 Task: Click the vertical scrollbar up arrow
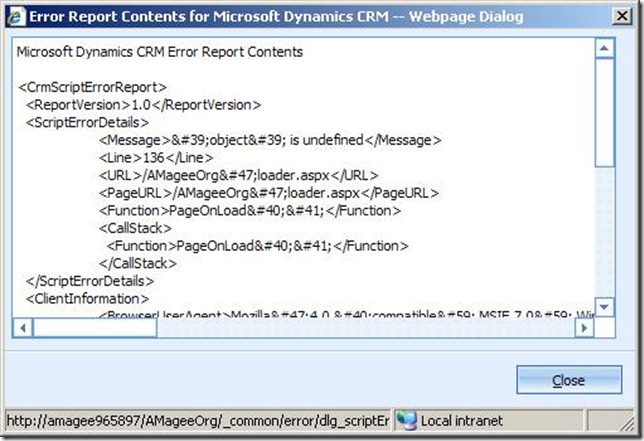click(x=604, y=48)
